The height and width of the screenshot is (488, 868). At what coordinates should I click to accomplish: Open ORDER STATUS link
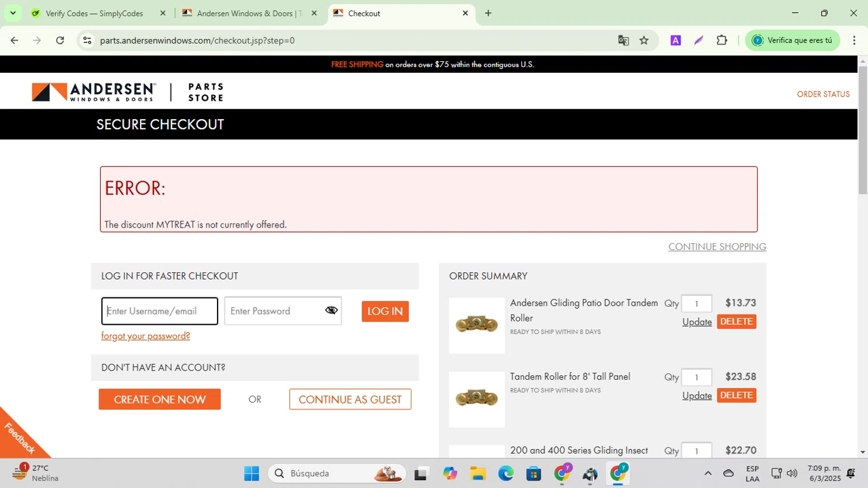point(823,94)
